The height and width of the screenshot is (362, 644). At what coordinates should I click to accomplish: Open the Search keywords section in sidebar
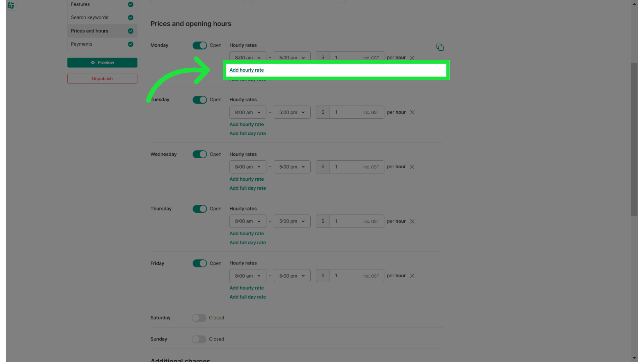coord(102,17)
